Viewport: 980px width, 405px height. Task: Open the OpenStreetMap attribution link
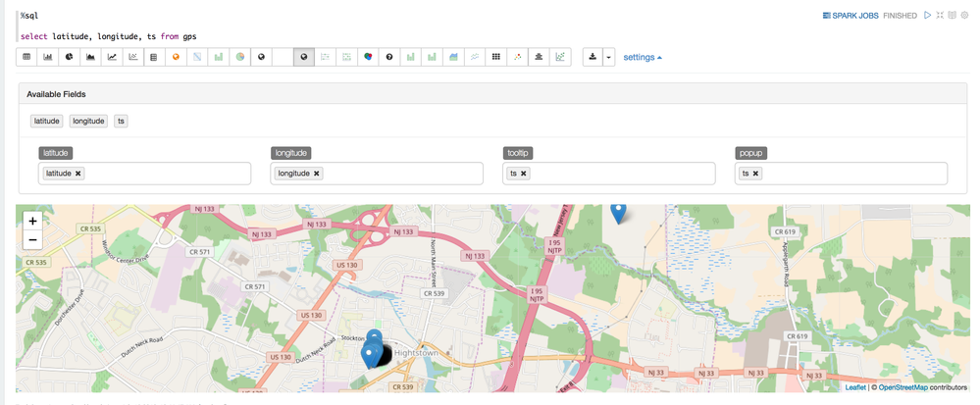(x=903, y=387)
